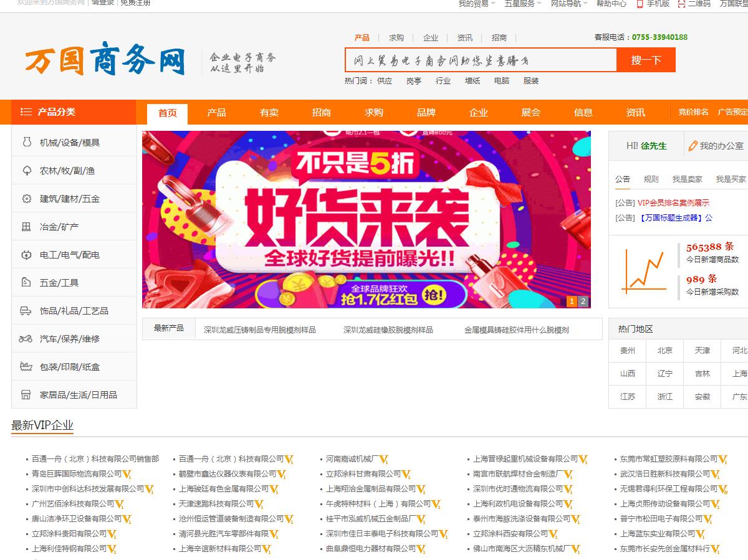Click the gear icon beside 建筑/建材/五金
This screenshot has width=748, height=560.
pos(26,199)
